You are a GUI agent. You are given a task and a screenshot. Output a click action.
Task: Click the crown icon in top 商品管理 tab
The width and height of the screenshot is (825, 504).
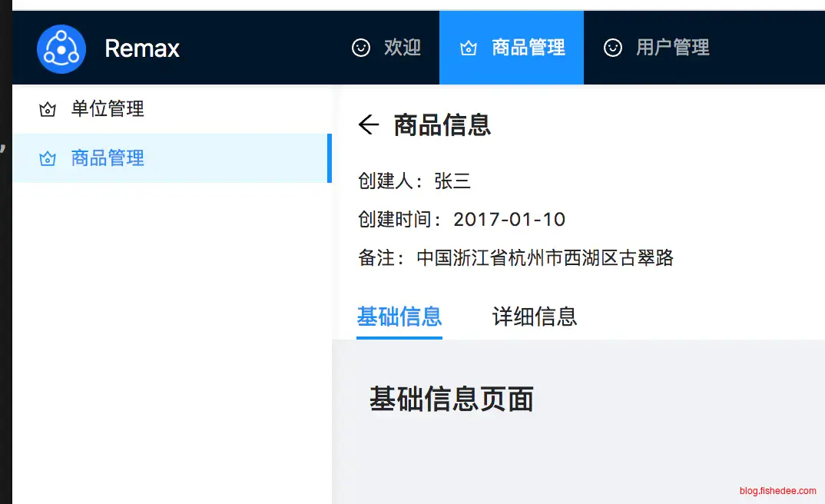[x=468, y=48]
